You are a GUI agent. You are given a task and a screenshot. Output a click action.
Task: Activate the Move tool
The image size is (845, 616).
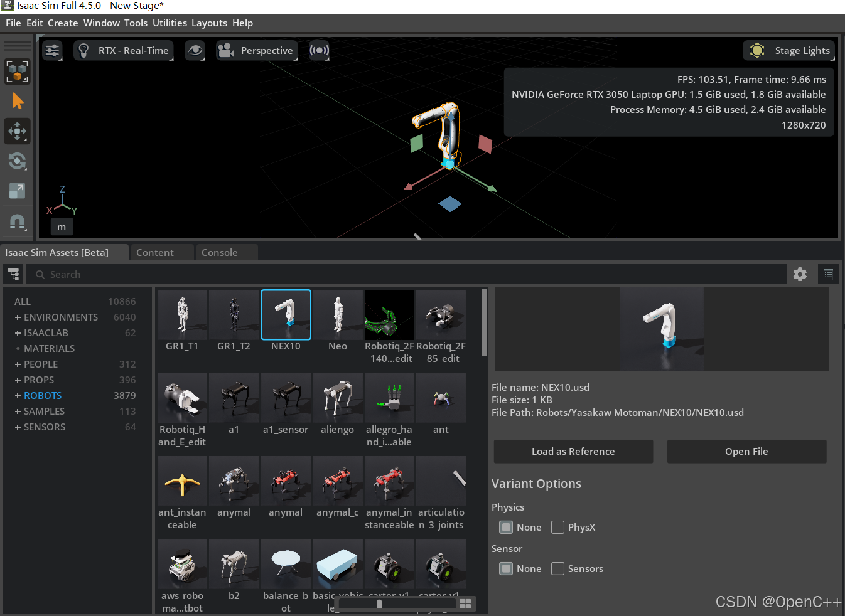tap(17, 131)
